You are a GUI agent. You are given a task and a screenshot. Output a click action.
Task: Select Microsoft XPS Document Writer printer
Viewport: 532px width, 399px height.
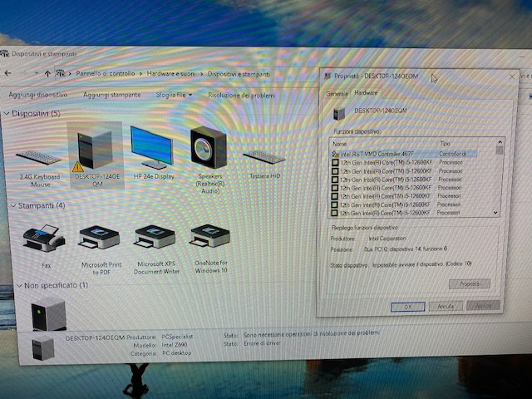pyautogui.click(x=156, y=249)
